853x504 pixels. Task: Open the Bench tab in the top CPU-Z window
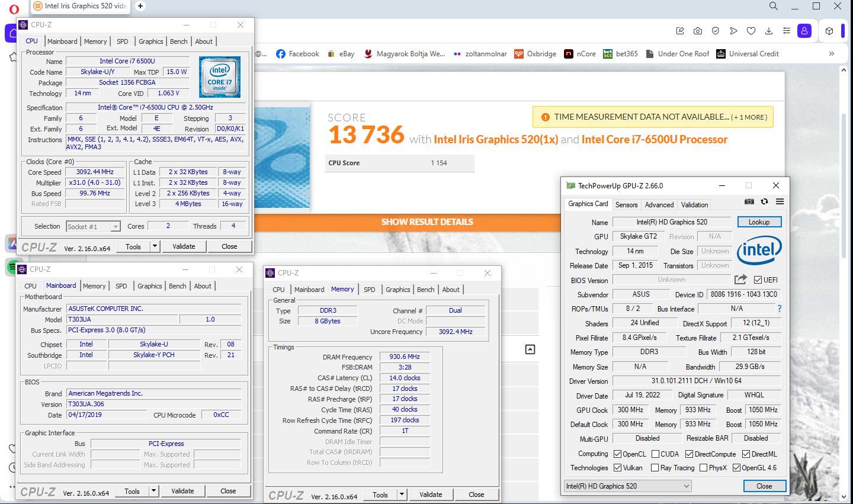tap(178, 41)
